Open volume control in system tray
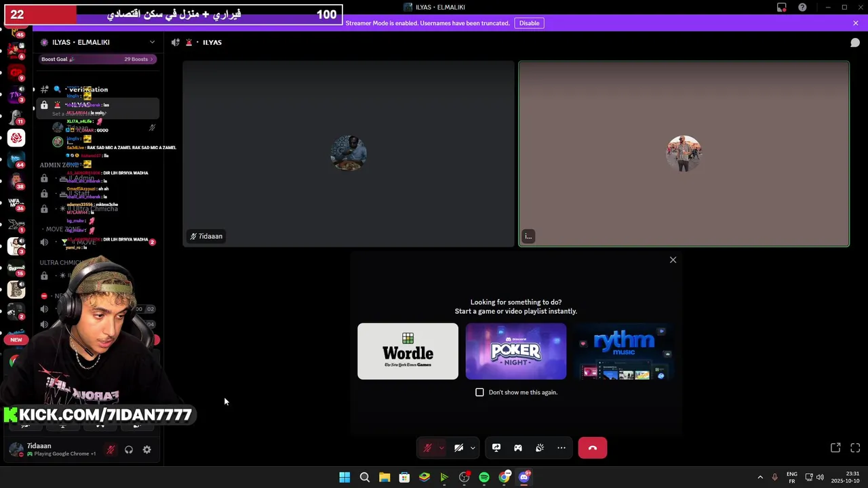The height and width of the screenshot is (488, 868). click(x=820, y=477)
